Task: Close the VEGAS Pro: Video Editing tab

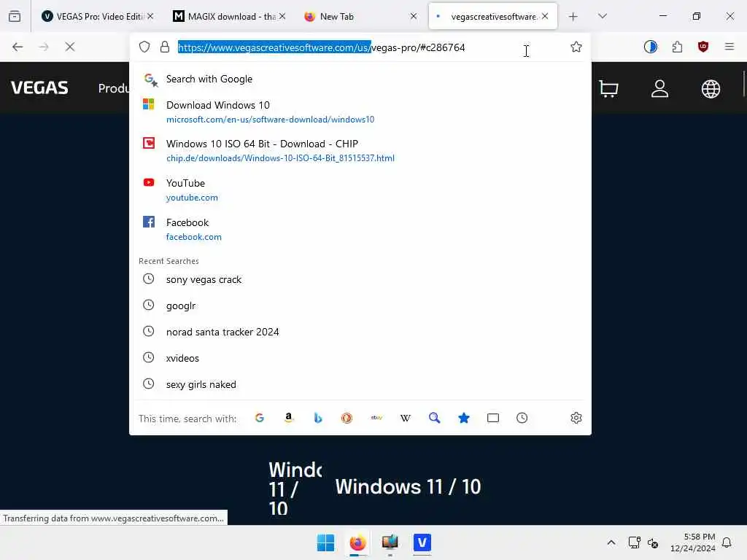Action: point(150,16)
